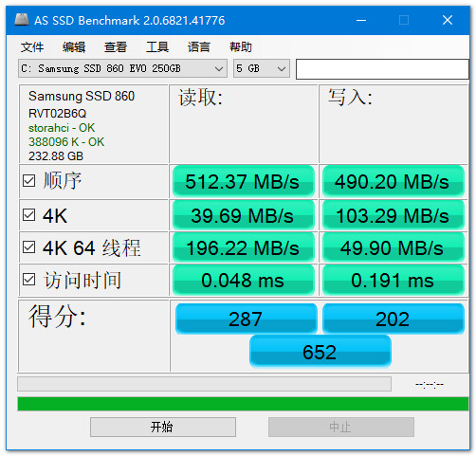The image size is (476, 456).
Task: Maximize the benchmark window
Action: (404, 20)
